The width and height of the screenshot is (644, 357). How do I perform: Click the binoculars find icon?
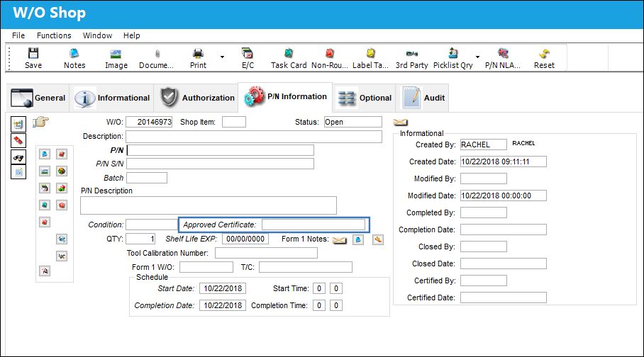(18, 157)
